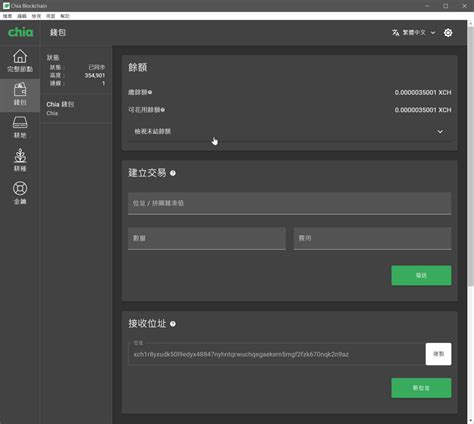Open the Keys (金鑰) lifebuoy icon
The width and height of the screenshot is (474, 424).
click(x=20, y=193)
